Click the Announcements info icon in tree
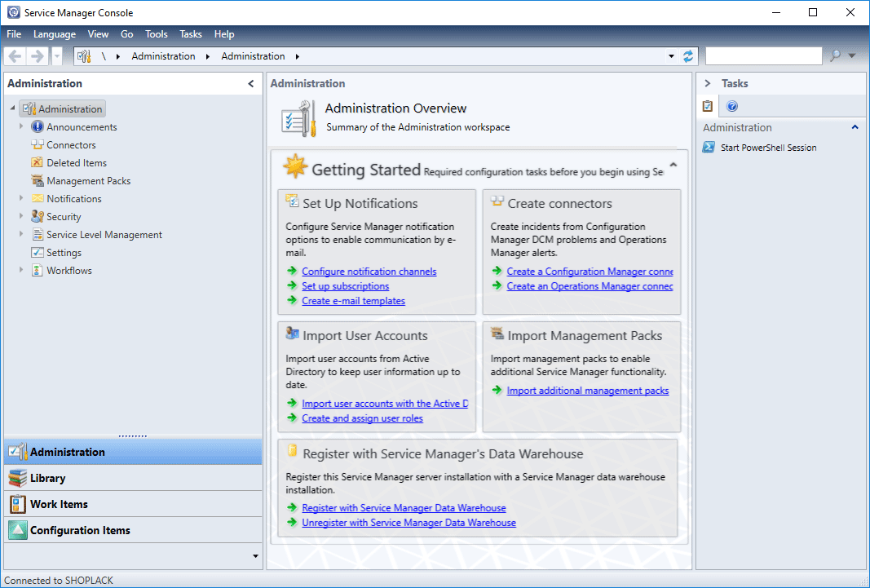The height and width of the screenshot is (588, 870). pos(38,127)
